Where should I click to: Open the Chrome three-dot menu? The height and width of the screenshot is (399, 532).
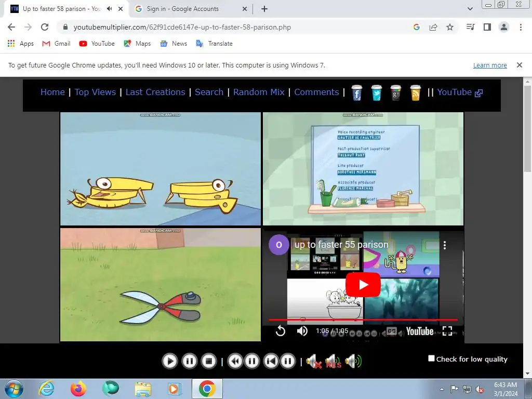coord(521,27)
